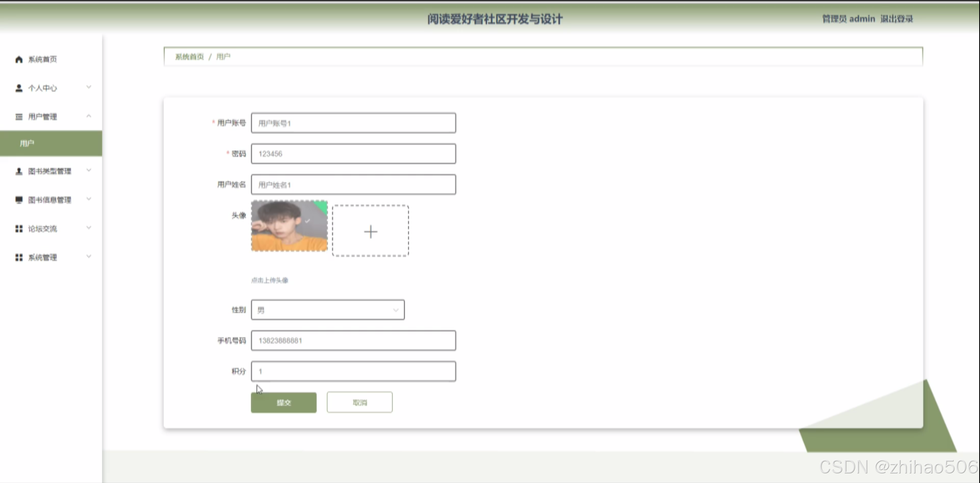Click the person icon beside 个人中心
The image size is (980, 483).
pos(19,88)
